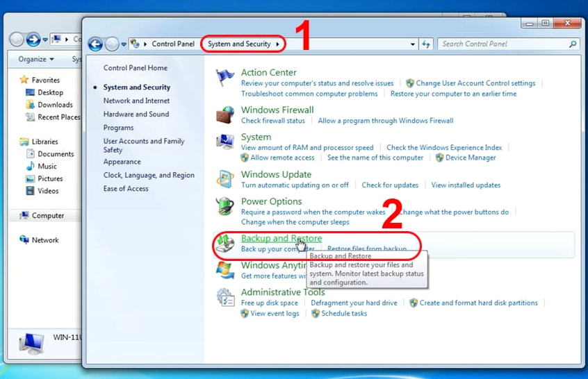Open Hardware and Sound category
588x379 pixels.
coord(136,115)
